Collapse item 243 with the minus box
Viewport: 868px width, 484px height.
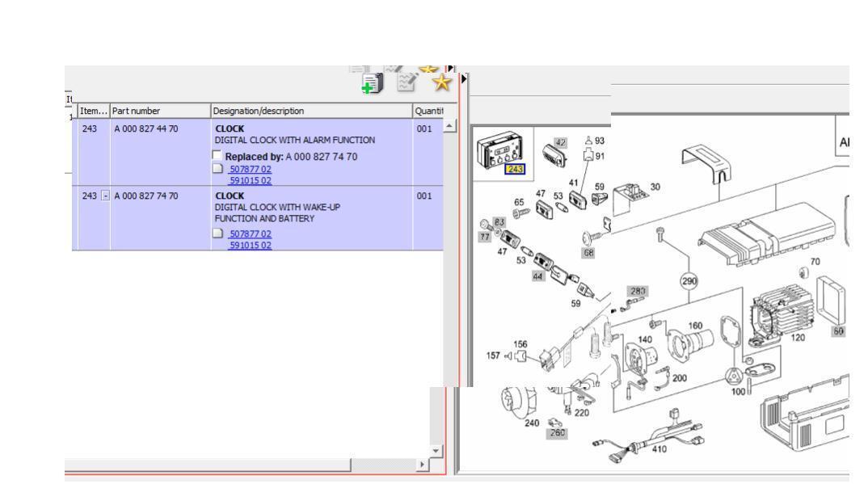pos(104,196)
